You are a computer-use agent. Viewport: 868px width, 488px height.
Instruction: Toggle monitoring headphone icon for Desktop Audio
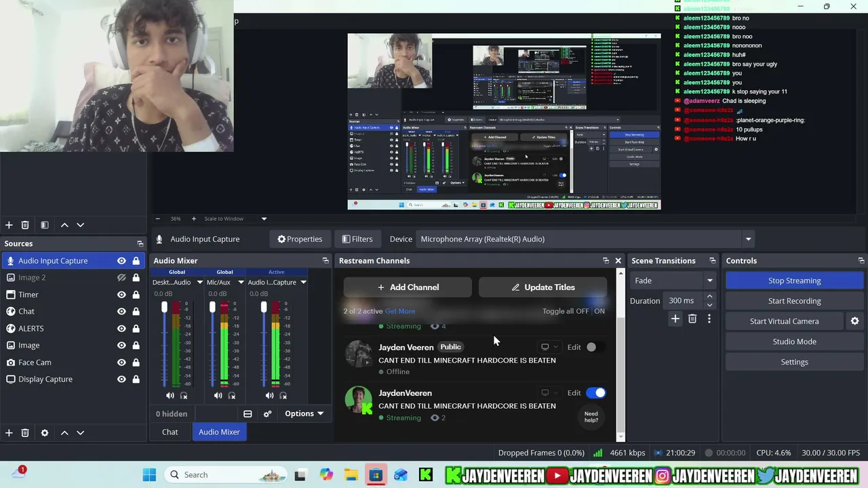pyautogui.click(x=184, y=396)
